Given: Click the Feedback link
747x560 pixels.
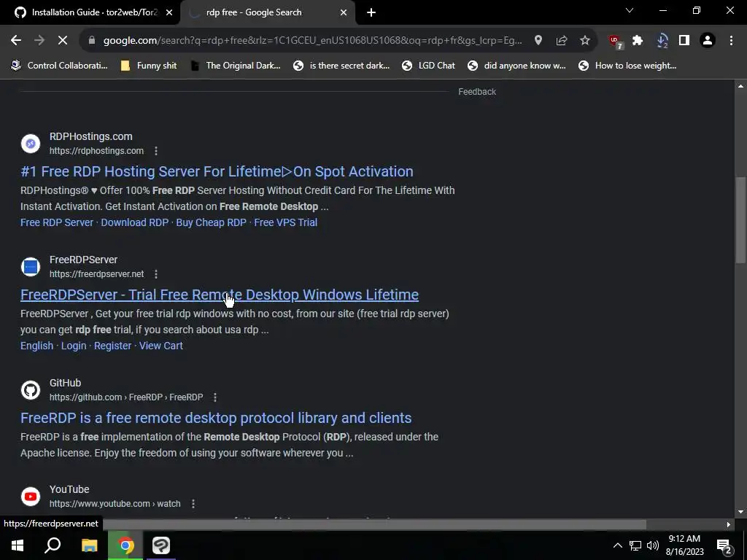Looking at the screenshot, I should [x=477, y=92].
